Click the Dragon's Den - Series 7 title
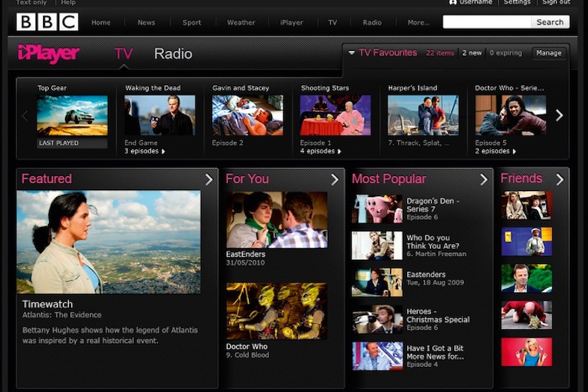 tap(433, 205)
